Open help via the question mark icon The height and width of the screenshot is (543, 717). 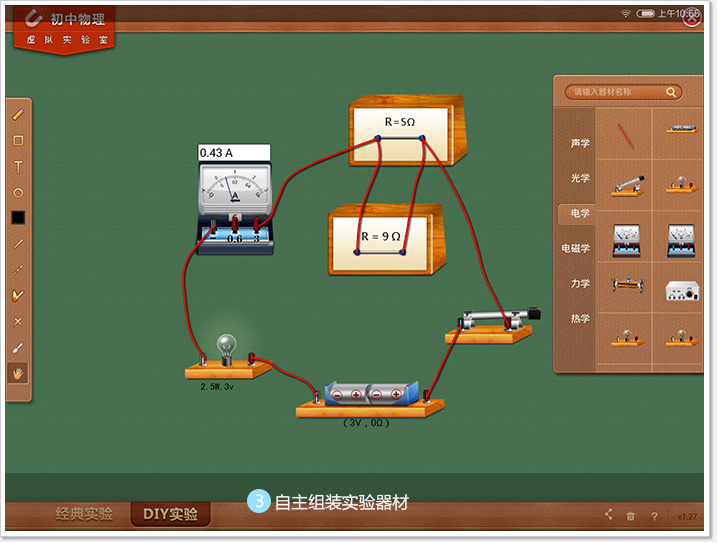(654, 516)
